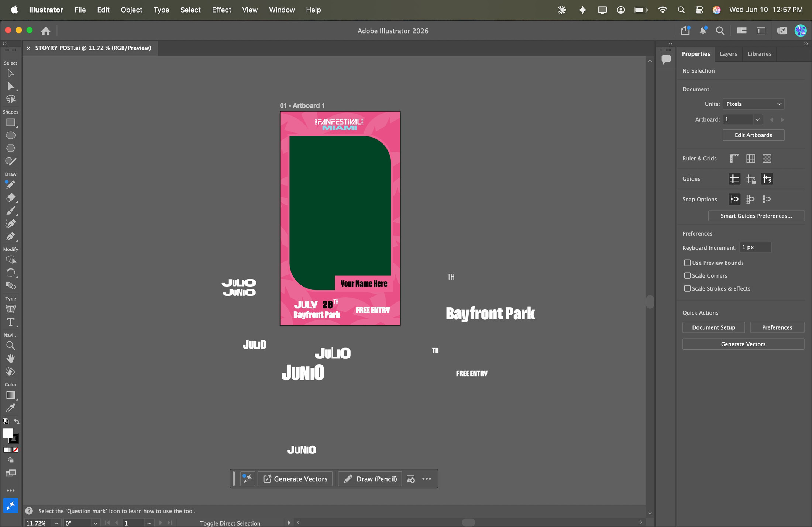This screenshot has width=812, height=527.
Task: Open more options in contextual task bar
Action: [427, 479]
